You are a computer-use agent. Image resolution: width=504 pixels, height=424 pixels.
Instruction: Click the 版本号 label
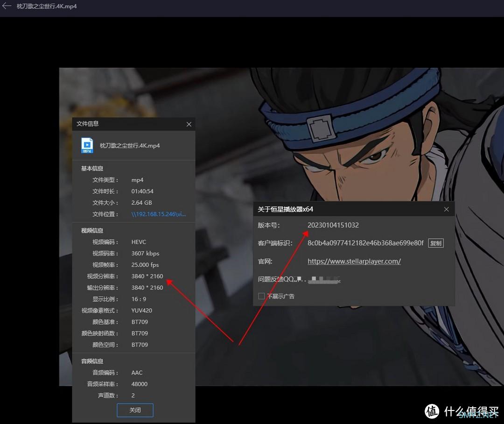point(269,225)
